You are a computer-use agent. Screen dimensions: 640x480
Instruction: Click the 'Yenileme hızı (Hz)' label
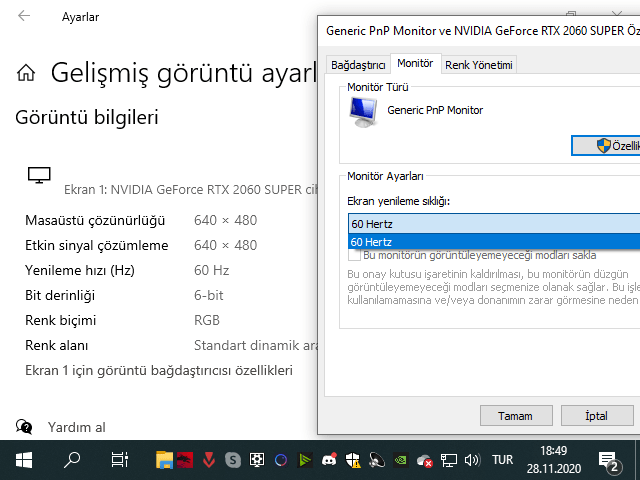click(80, 270)
